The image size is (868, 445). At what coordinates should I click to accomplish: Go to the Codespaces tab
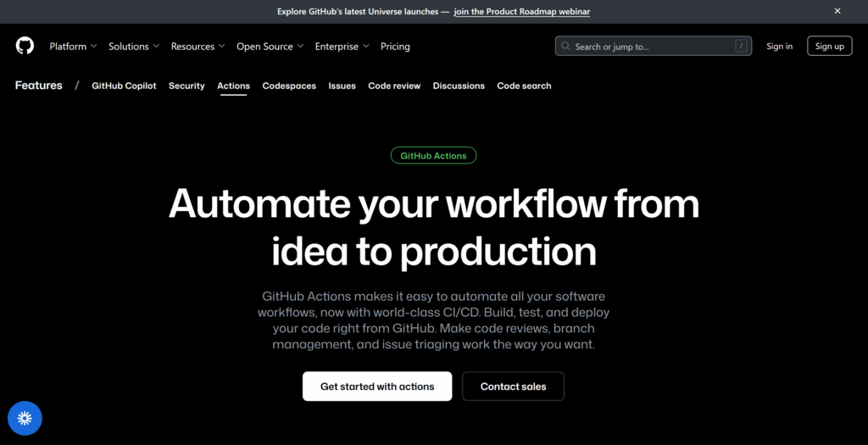pos(289,86)
